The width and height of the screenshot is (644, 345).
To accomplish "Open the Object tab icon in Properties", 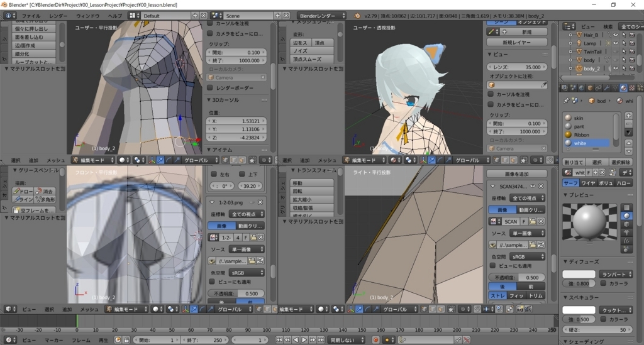I will point(590,88).
